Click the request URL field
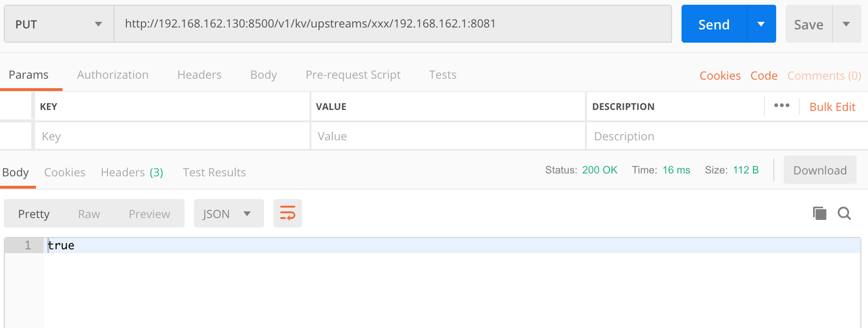Image resolution: width=868 pixels, height=328 pixels. coord(393,24)
